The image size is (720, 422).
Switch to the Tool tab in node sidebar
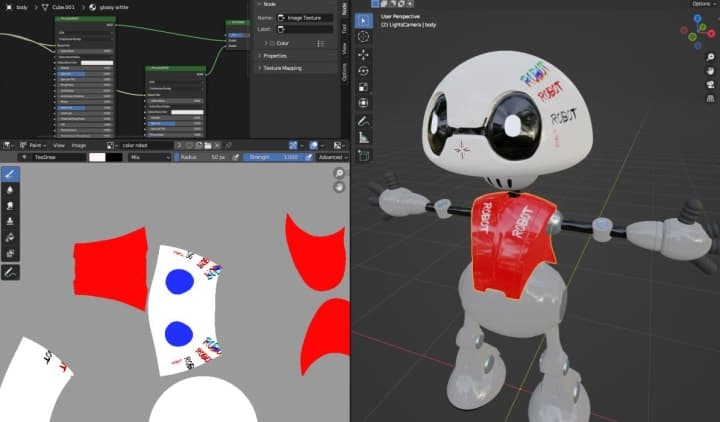coord(345,29)
